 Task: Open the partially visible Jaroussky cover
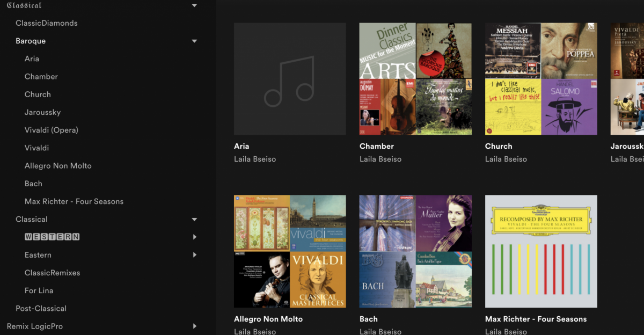point(627,79)
